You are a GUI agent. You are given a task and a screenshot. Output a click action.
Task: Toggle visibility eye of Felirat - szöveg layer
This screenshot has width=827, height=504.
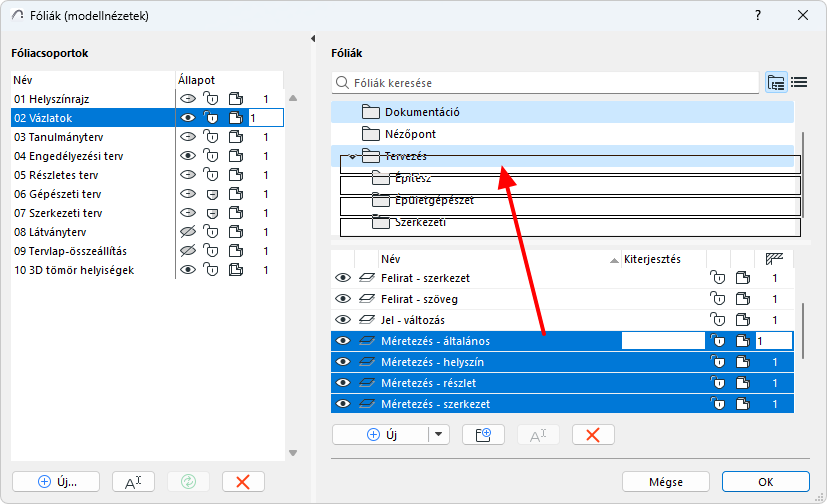pos(343,299)
